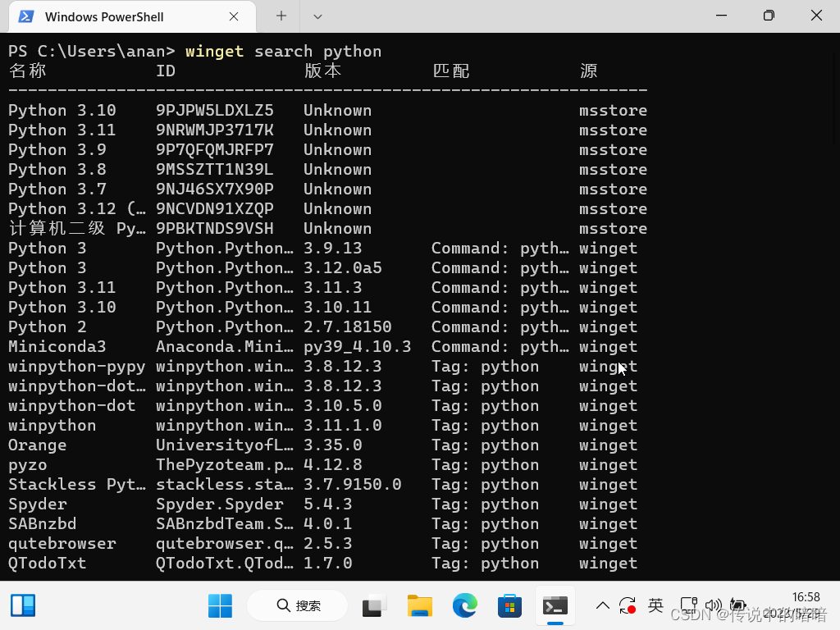Click the qutebrowser package name

(x=62, y=544)
